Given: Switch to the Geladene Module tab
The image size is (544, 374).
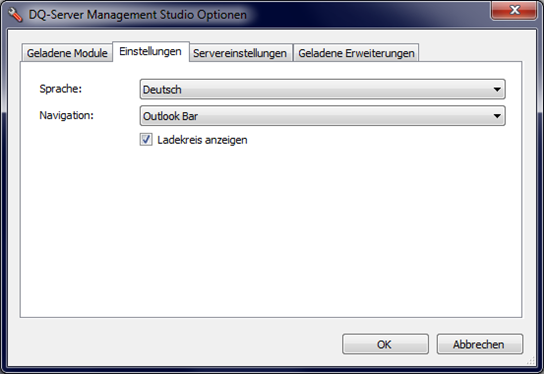Looking at the screenshot, I should pyautogui.click(x=67, y=53).
